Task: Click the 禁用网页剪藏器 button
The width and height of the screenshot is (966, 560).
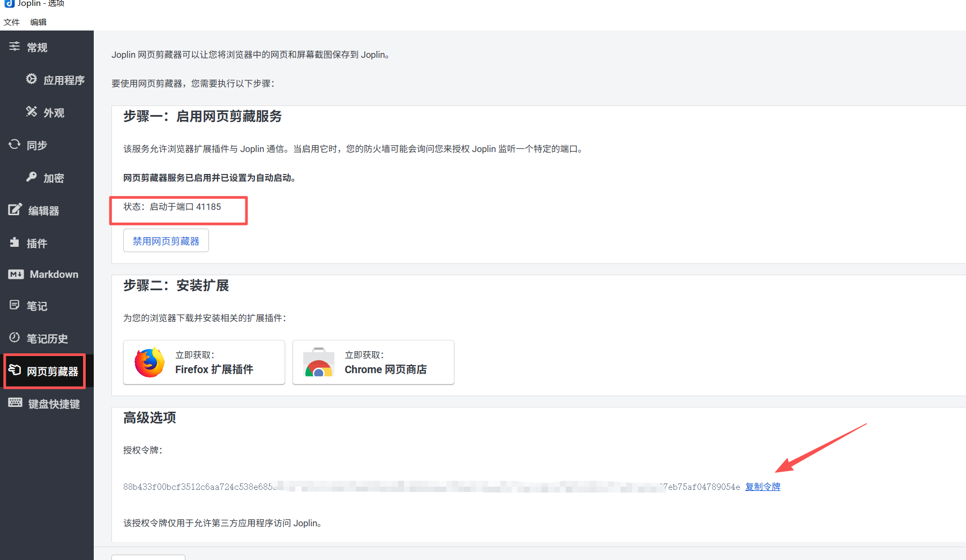Action: pos(166,241)
